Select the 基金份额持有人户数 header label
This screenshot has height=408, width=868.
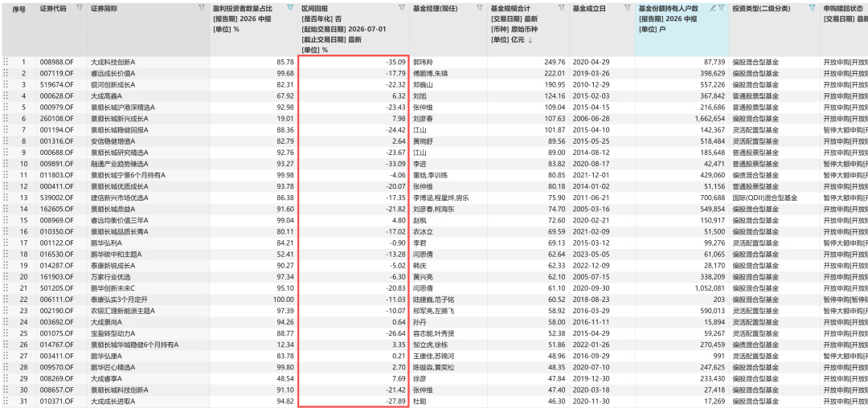668,10
